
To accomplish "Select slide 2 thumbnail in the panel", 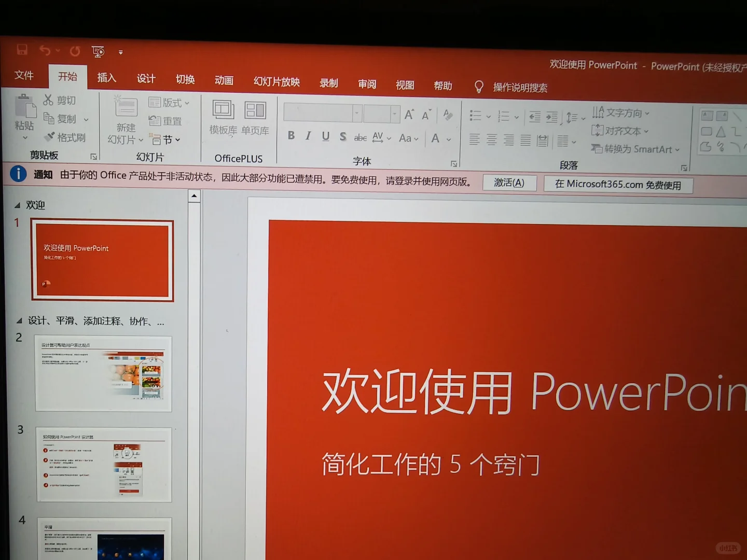I will [x=103, y=374].
